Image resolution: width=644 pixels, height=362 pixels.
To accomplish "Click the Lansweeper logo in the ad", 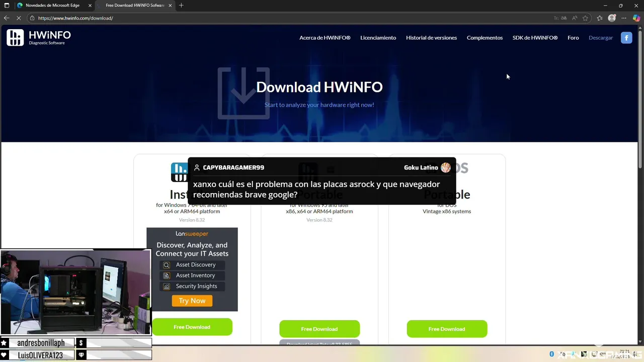I will 192,234.
